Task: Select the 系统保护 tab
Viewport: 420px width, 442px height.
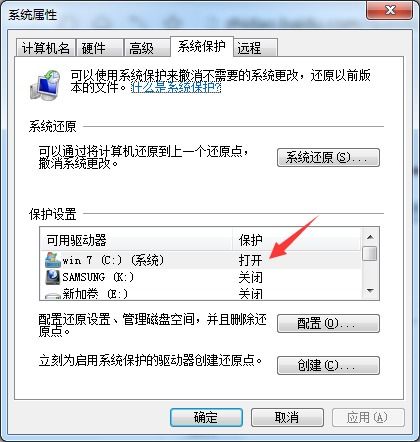Action: pos(201,47)
